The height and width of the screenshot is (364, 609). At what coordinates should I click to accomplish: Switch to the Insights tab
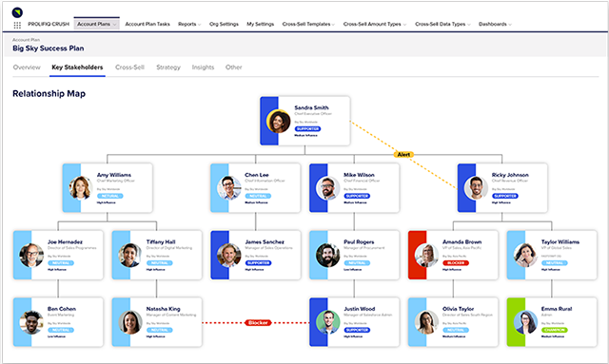tap(203, 67)
